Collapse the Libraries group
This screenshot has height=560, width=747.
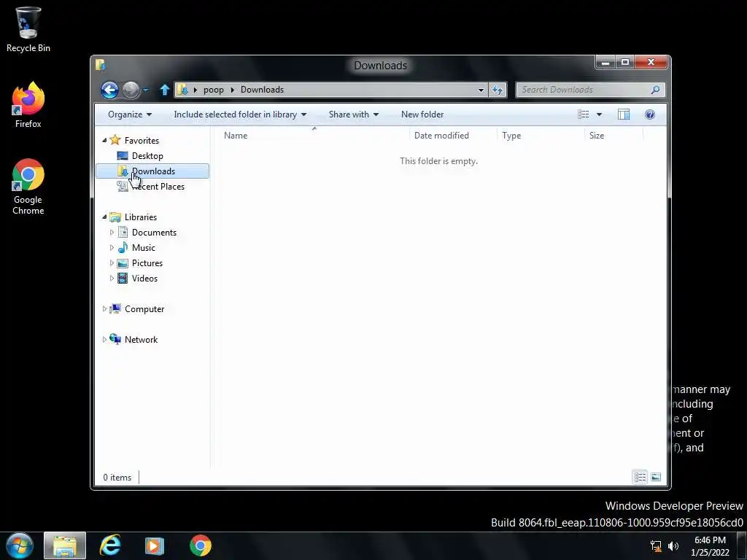pos(104,217)
